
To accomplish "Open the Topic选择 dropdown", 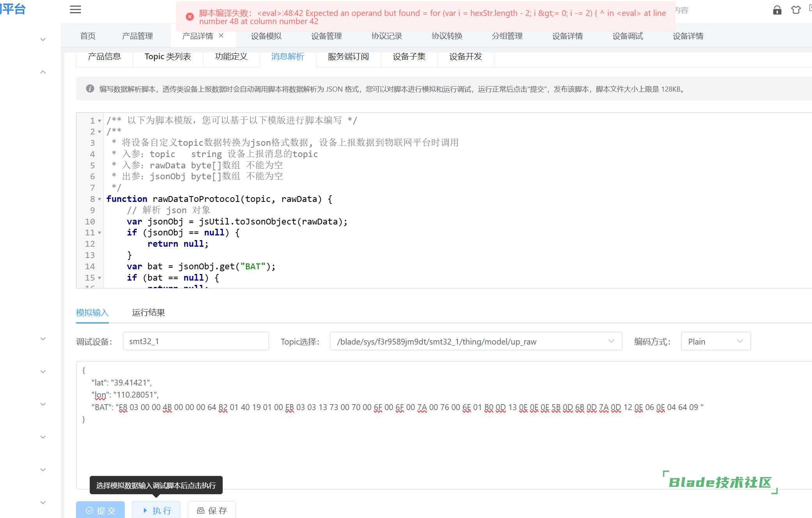I will [x=475, y=341].
